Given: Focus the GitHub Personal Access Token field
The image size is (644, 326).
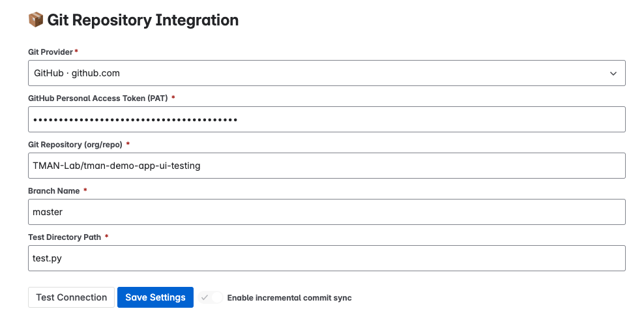Looking at the screenshot, I should tap(327, 119).
